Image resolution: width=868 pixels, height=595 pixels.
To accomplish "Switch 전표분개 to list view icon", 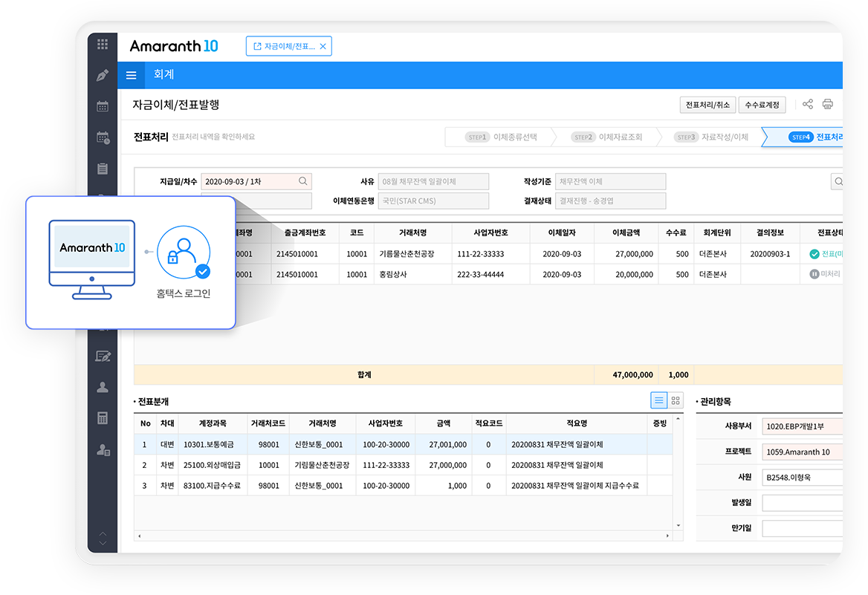I will pyautogui.click(x=658, y=400).
